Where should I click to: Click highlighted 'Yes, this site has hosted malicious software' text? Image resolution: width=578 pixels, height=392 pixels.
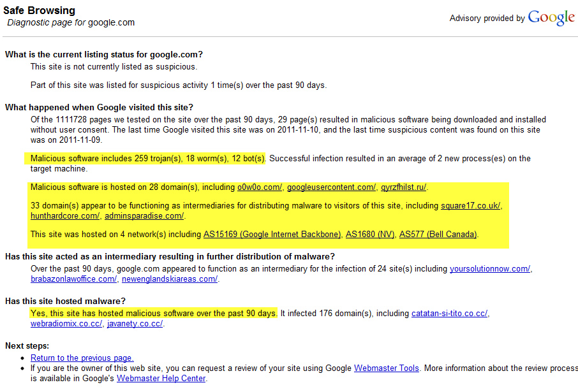(153, 314)
